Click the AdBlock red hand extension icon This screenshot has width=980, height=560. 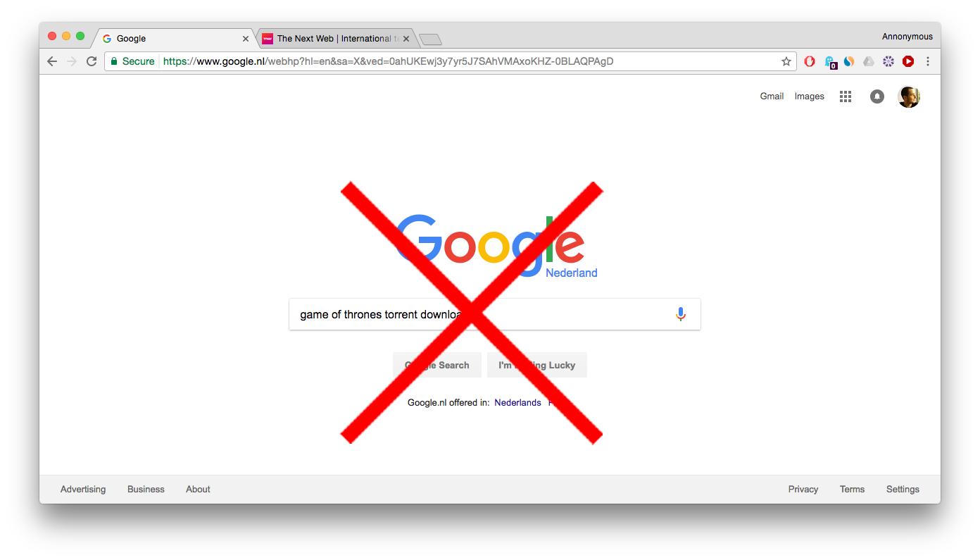point(810,61)
